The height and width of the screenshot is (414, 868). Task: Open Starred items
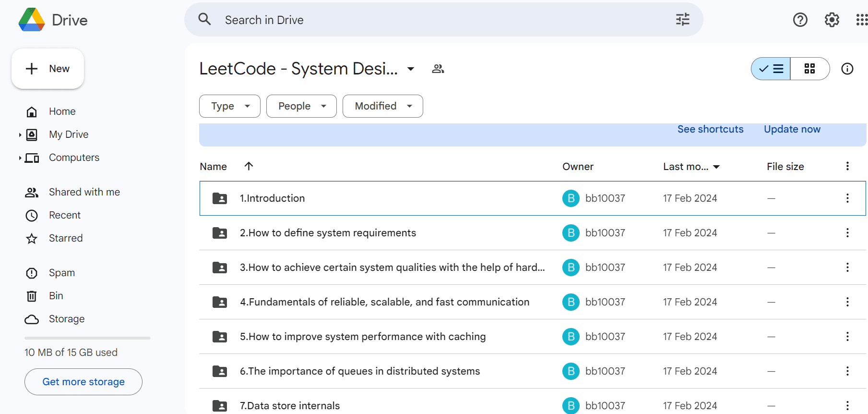point(66,238)
